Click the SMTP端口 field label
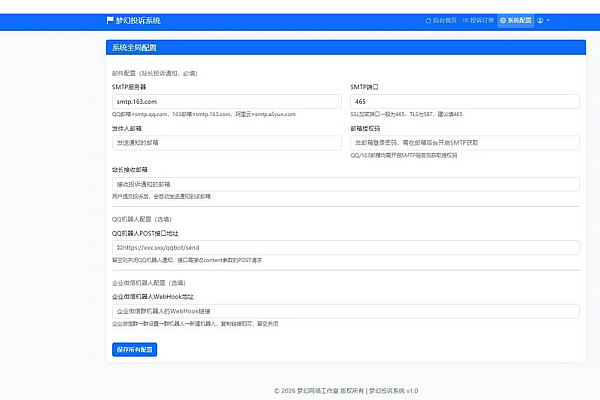 coord(364,87)
